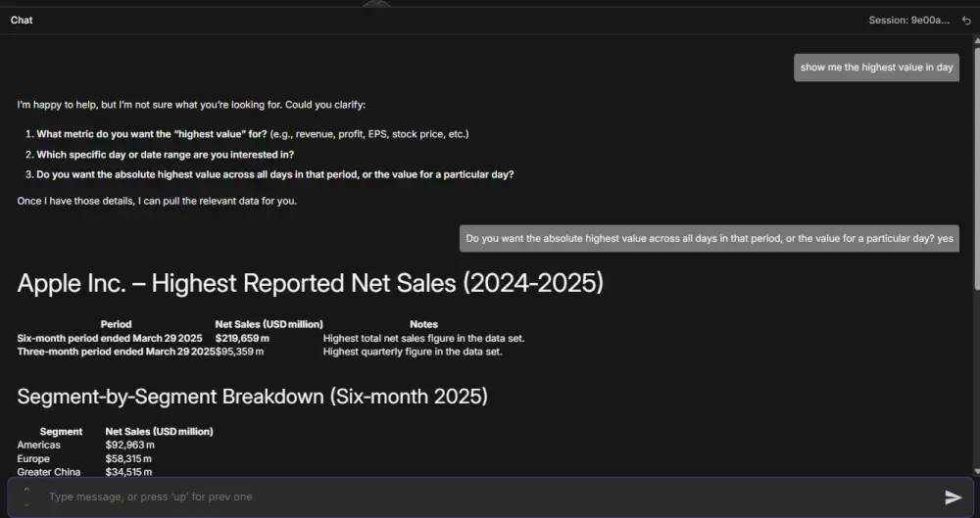The image size is (980, 518).
Task: Click the 'Apple Inc. – Highest Reported Net Sales' heading
Action: tap(310, 283)
